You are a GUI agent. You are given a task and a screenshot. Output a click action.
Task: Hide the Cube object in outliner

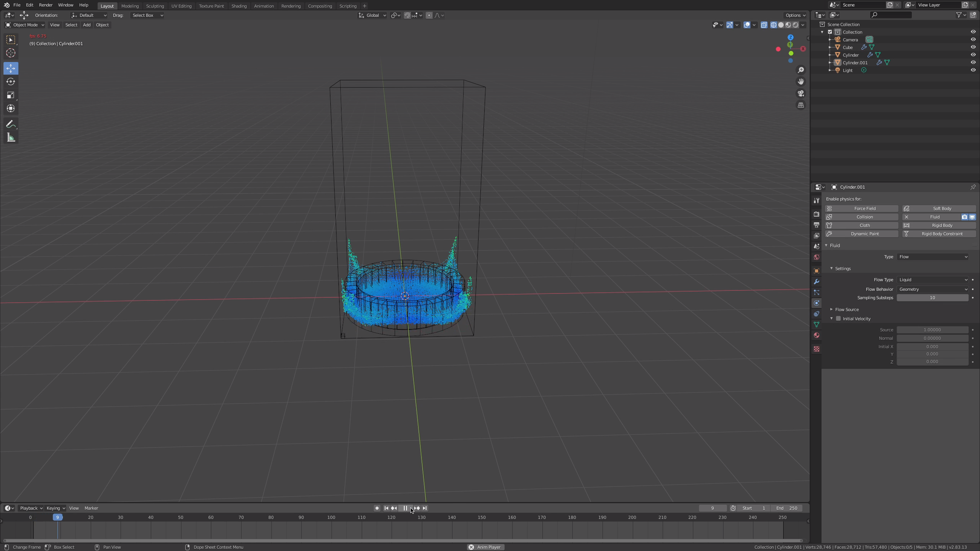973,47
